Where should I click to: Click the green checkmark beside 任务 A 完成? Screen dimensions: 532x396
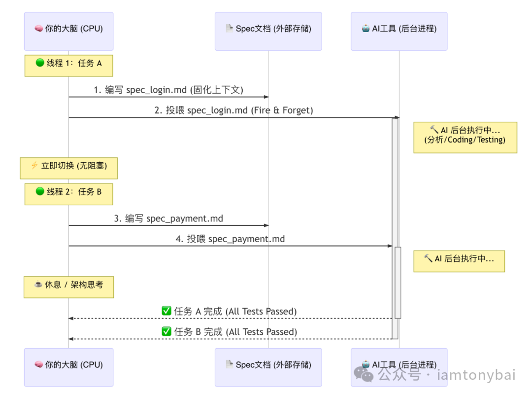[x=166, y=311]
